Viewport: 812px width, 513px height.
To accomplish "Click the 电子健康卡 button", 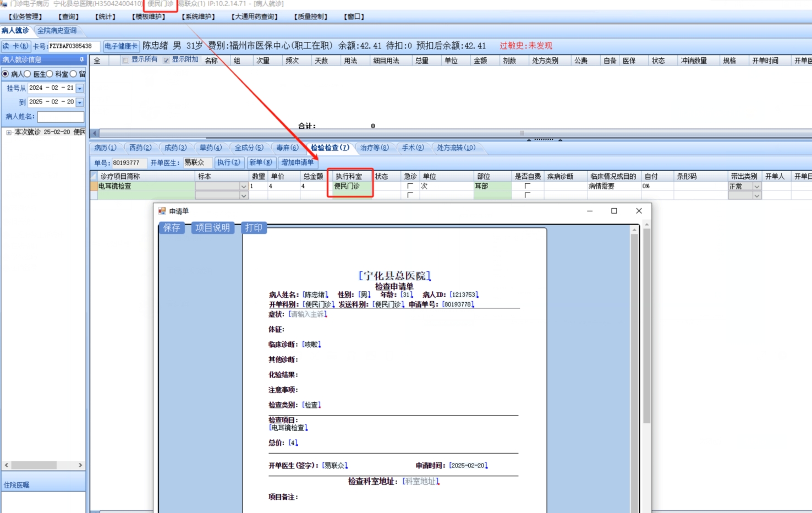I will pyautogui.click(x=121, y=46).
